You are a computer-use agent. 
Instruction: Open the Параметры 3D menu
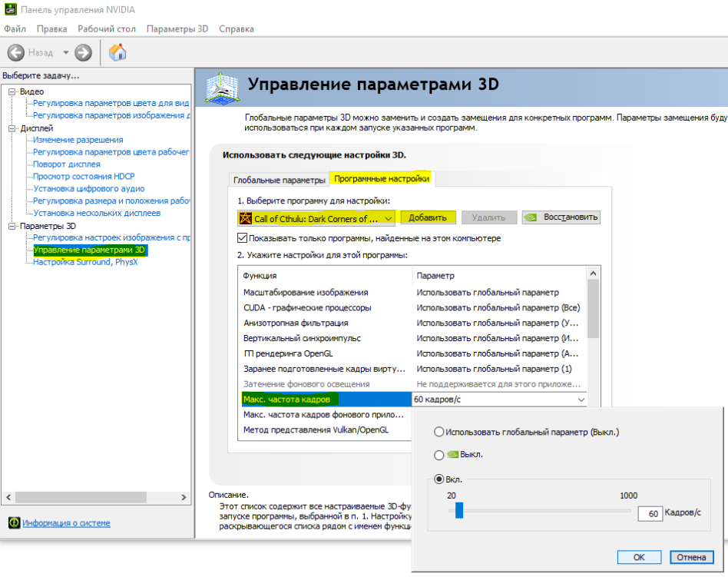point(177,28)
